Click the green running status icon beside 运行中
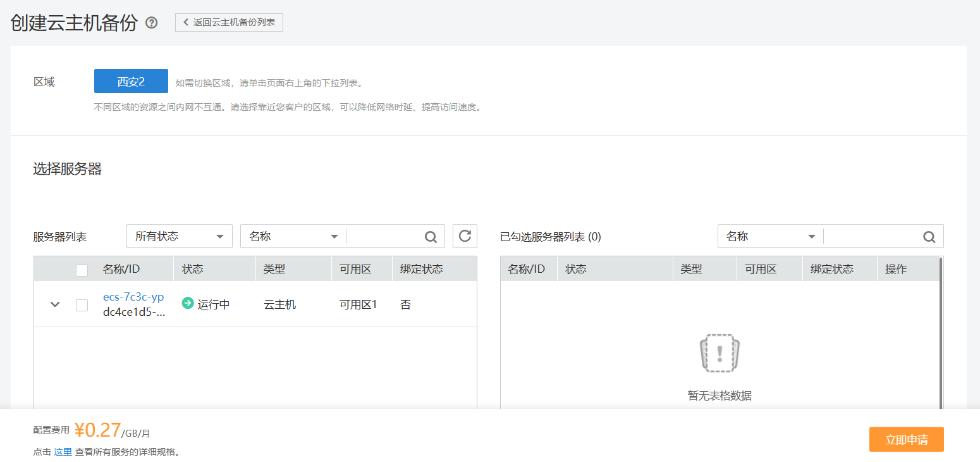This screenshot has width=980, height=462. pyautogui.click(x=188, y=303)
